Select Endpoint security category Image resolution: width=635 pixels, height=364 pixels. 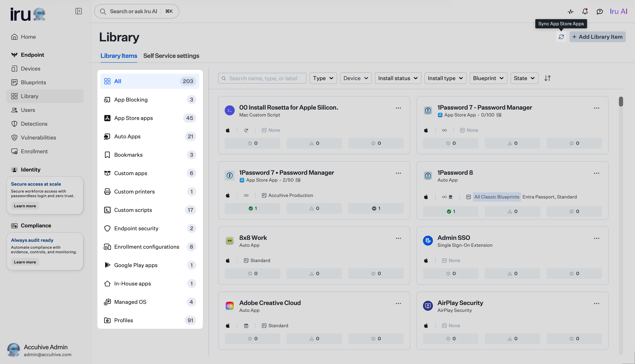tap(150, 229)
